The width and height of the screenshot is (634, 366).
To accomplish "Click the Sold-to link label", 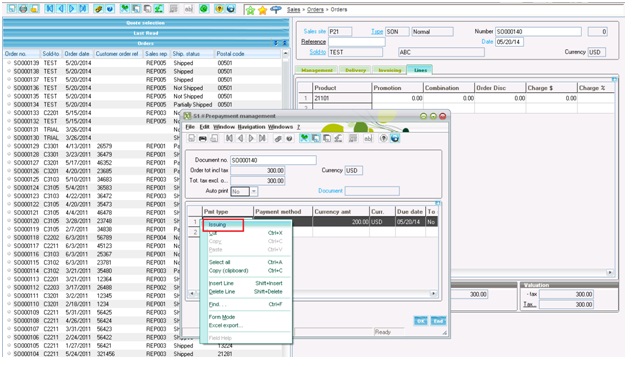I will (318, 52).
